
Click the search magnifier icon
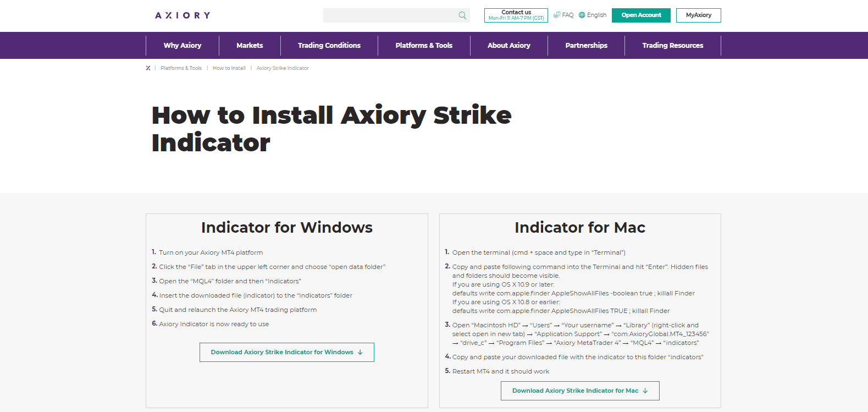(x=462, y=15)
